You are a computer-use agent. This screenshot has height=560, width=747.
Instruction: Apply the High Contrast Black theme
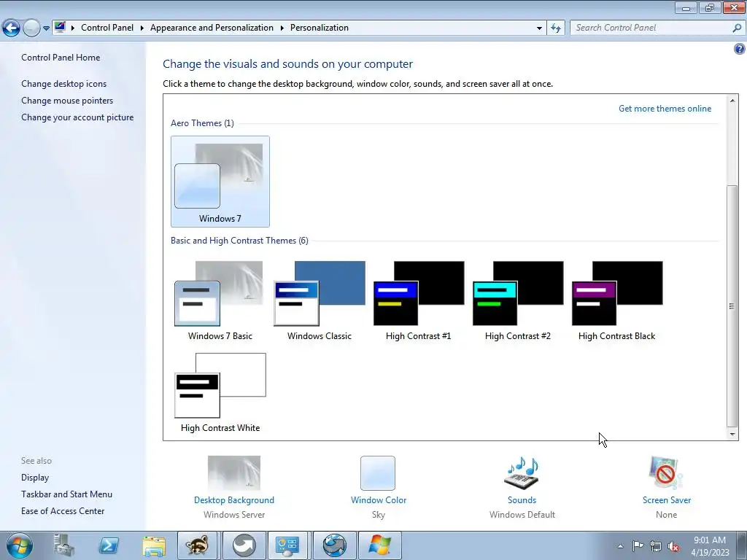[x=617, y=301]
